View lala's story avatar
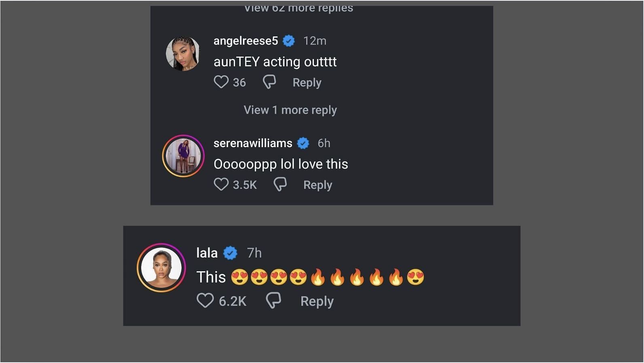Screen dimensions: 644x363 (x=161, y=268)
